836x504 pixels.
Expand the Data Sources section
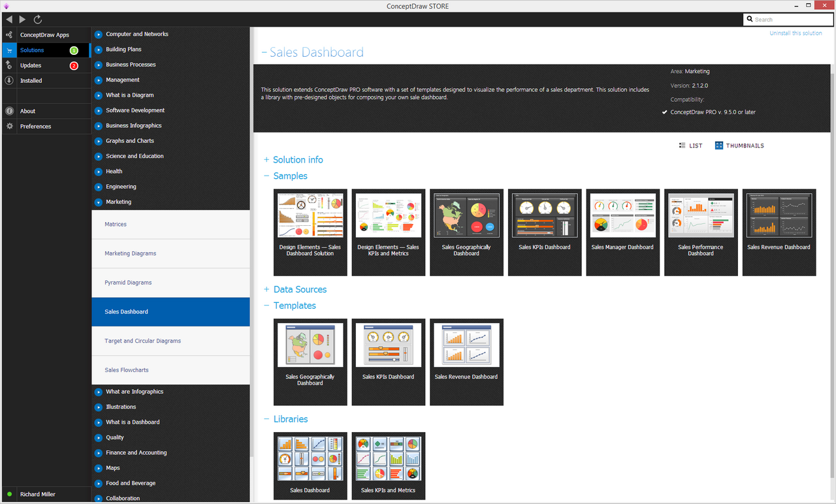click(x=266, y=289)
